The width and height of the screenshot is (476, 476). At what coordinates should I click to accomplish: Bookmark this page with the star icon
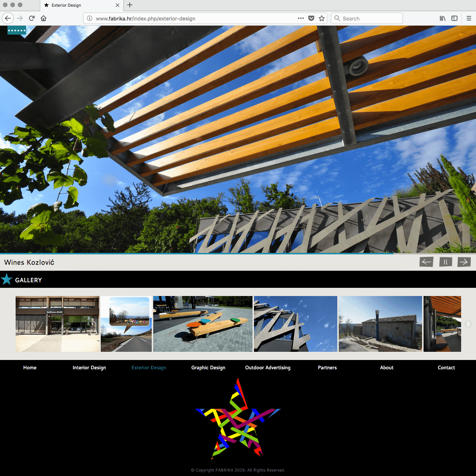322,18
